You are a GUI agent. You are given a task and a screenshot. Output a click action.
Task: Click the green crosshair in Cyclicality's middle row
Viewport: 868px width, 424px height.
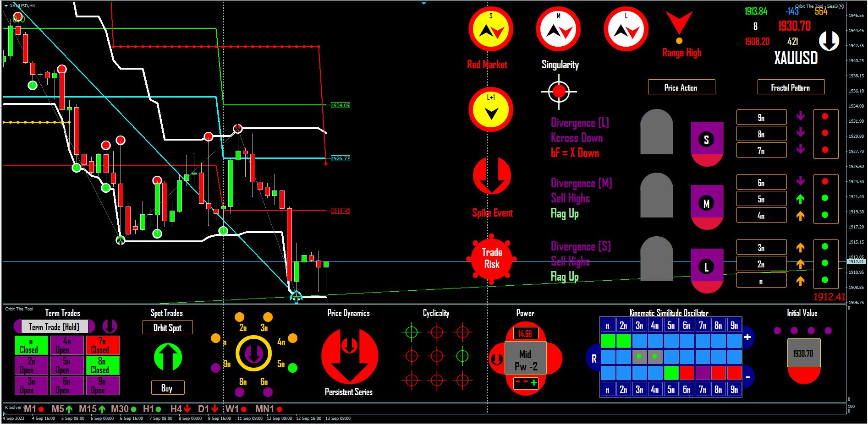462,355
